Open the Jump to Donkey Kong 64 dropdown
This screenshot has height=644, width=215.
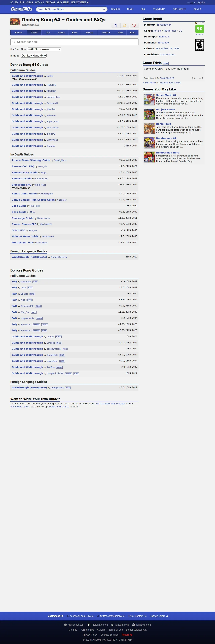pos(34,56)
